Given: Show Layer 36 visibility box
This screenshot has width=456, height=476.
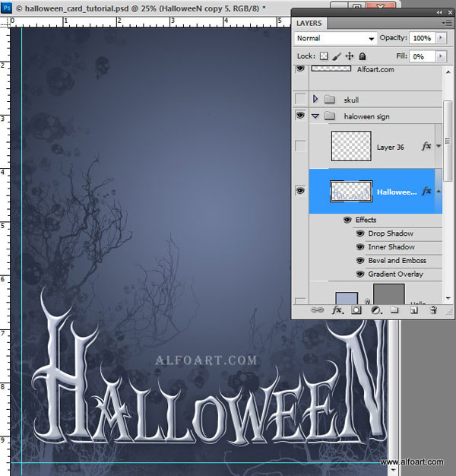Looking at the screenshot, I should (x=300, y=146).
